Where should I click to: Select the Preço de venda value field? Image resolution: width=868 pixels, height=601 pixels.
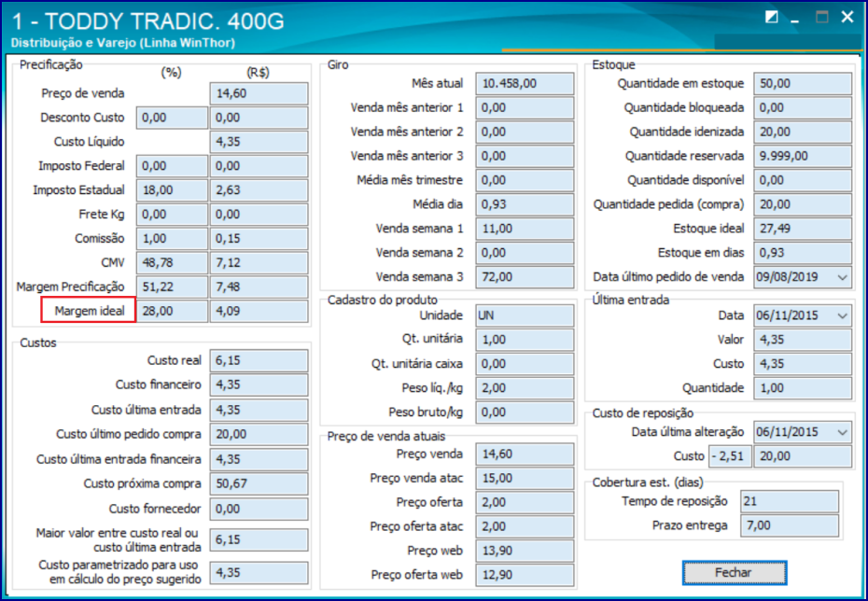point(259,93)
